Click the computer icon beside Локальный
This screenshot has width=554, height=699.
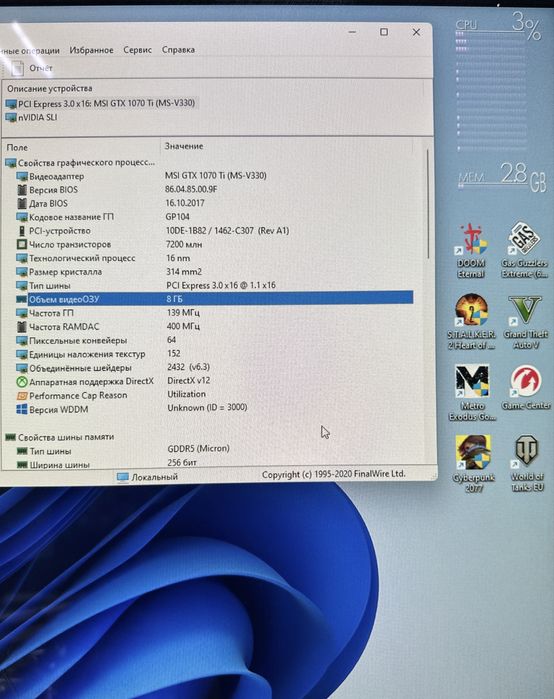click(x=123, y=477)
